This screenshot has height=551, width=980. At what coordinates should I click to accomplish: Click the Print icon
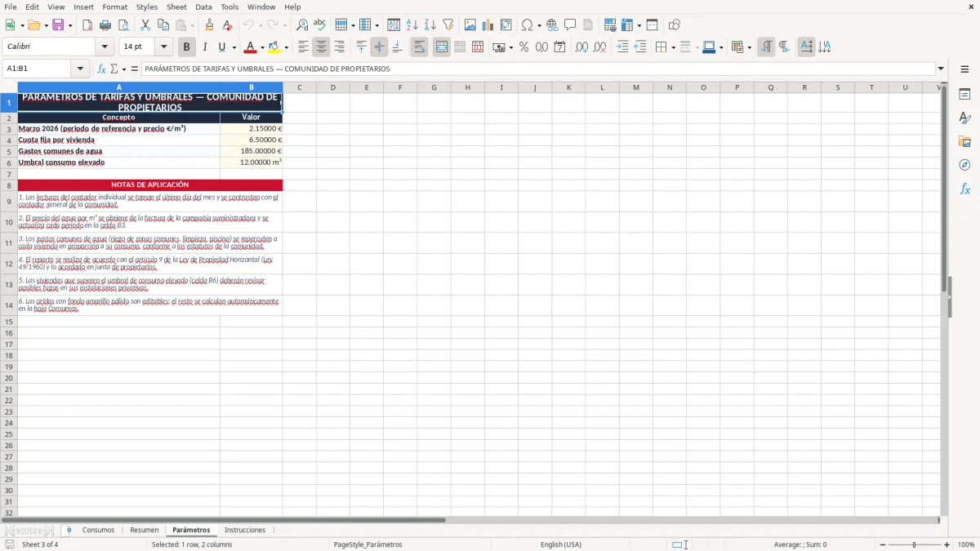click(x=105, y=25)
